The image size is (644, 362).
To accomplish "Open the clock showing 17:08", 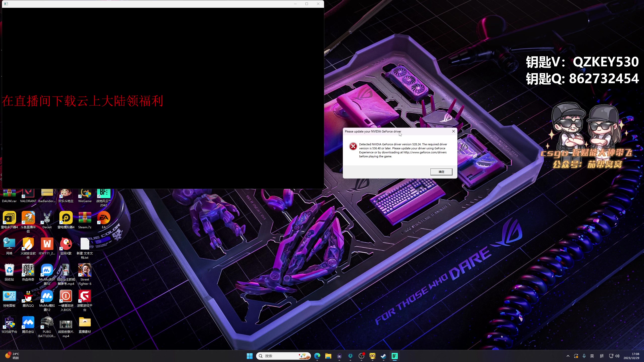I will [x=631, y=356].
